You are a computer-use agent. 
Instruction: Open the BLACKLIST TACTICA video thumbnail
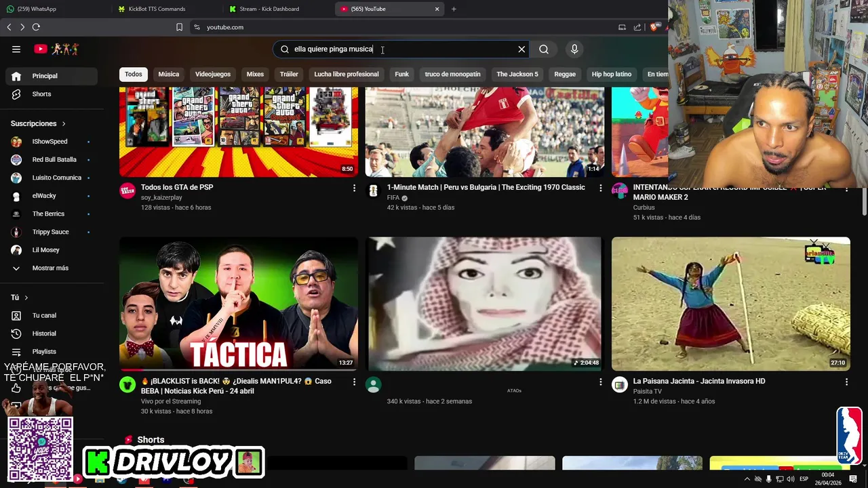tap(239, 304)
